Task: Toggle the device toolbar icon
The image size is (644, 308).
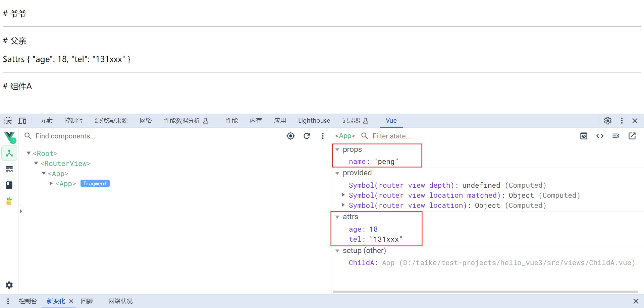Action: [22, 121]
